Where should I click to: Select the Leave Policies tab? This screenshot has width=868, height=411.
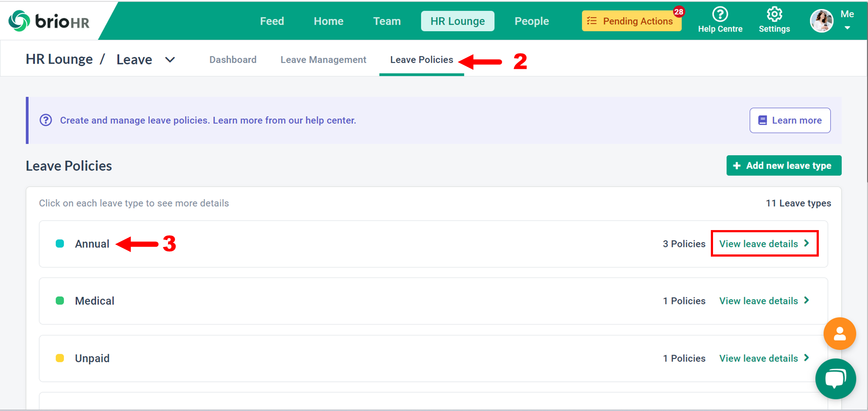[x=421, y=60]
